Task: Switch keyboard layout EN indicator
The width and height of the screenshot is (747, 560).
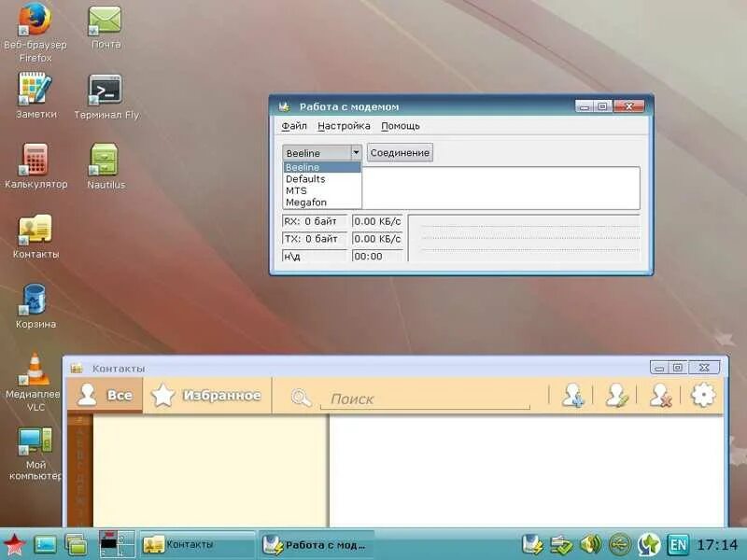Action: (678, 545)
